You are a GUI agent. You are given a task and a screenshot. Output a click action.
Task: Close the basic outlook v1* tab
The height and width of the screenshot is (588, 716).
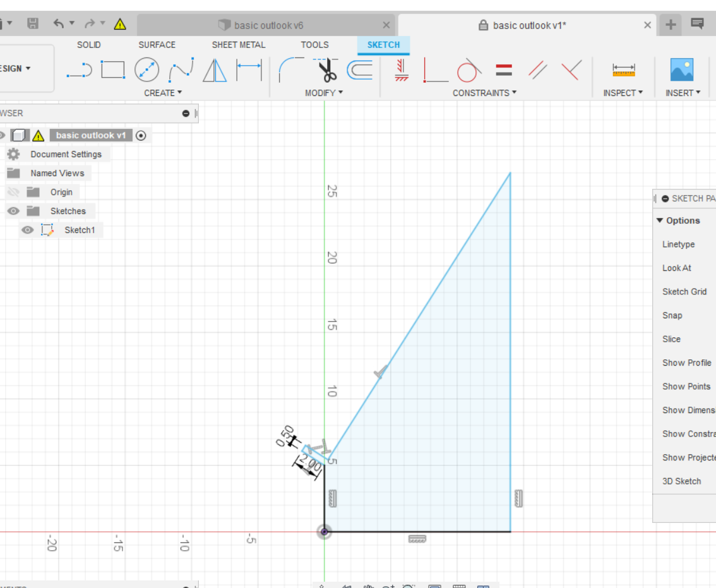[x=648, y=25]
